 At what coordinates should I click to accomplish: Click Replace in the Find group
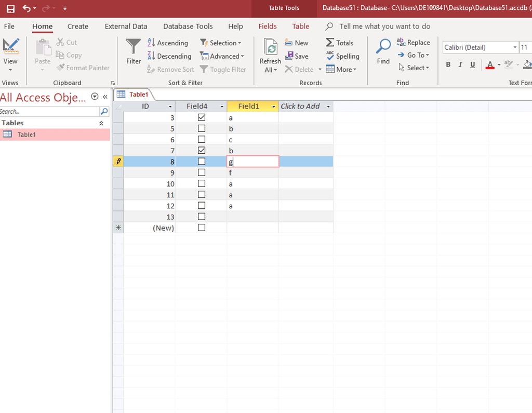point(414,42)
